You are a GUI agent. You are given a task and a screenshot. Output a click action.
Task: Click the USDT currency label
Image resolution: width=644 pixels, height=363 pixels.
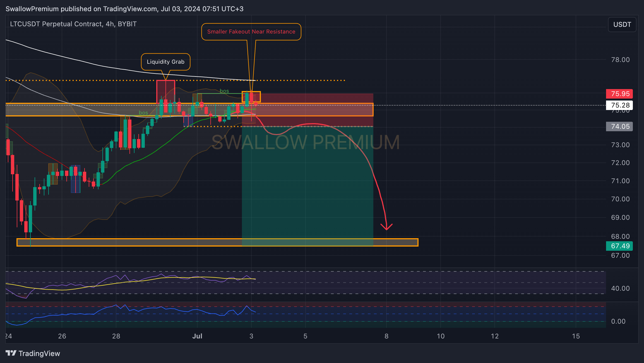[622, 25]
